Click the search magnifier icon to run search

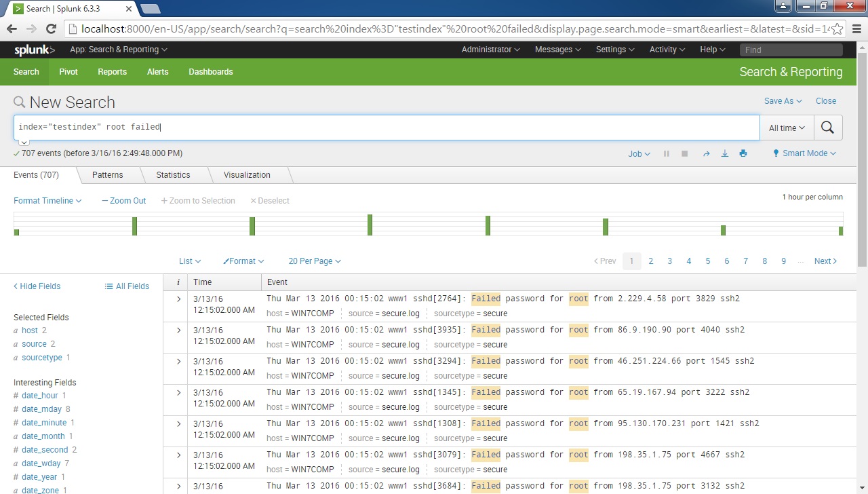(828, 128)
